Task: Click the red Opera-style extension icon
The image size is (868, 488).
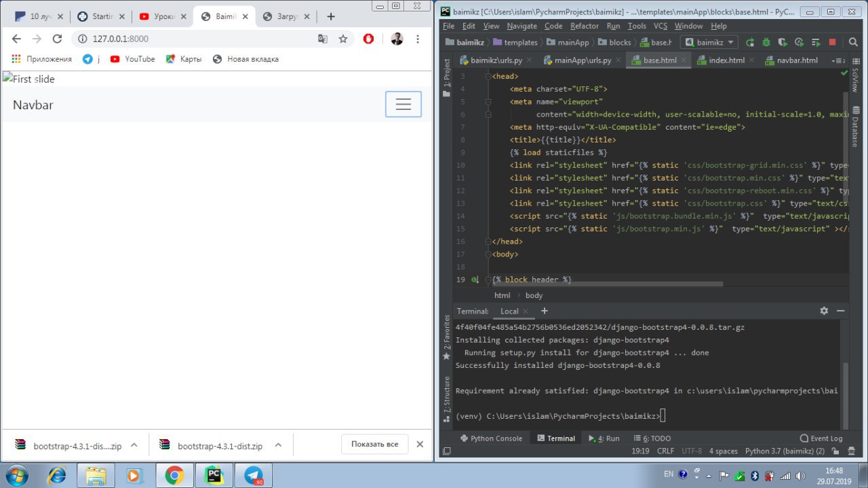Action: (369, 39)
